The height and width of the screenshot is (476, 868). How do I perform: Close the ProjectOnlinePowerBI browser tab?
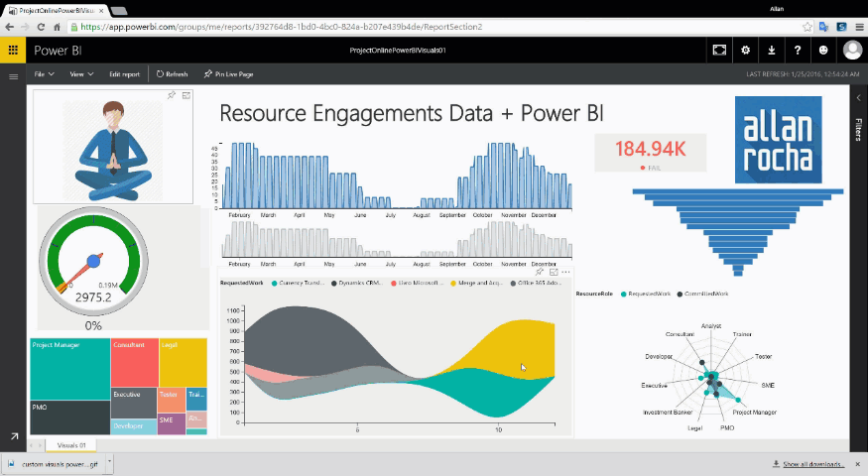tap(101, 11)
